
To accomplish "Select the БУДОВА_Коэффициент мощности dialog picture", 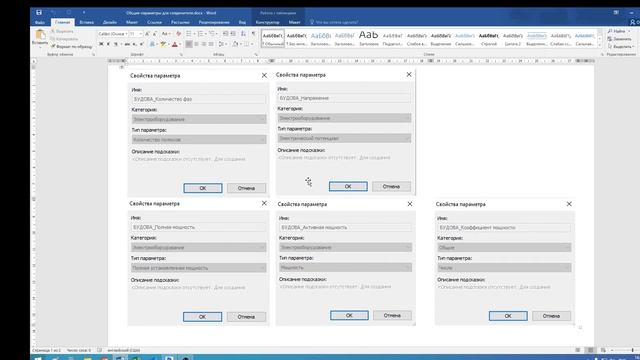I will (x=504, y=262).
